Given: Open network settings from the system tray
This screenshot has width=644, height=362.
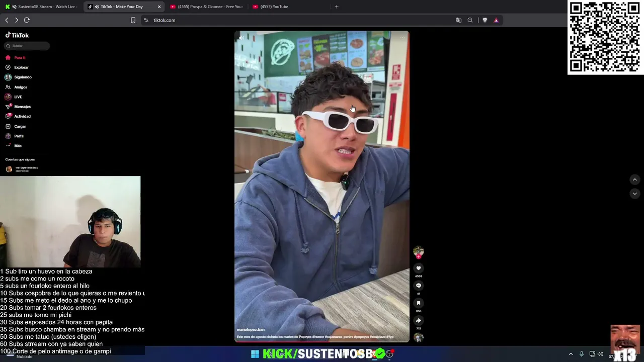Looking at the screenshot, I should (x=592, y=354).
